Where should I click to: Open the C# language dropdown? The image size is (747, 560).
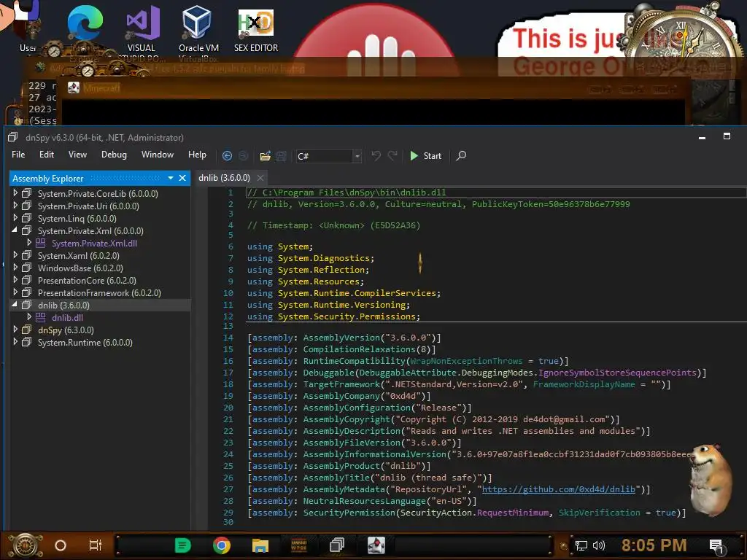click(x=357, y=156)
